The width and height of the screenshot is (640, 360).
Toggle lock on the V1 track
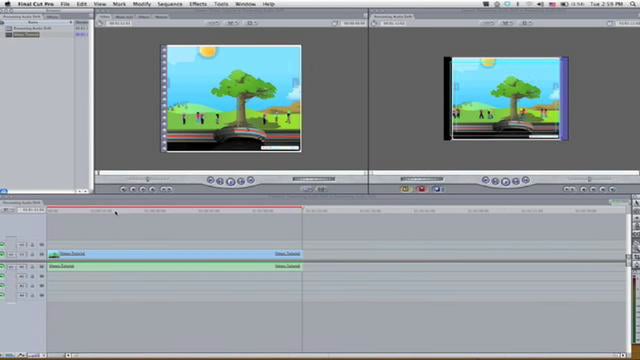[x=32, y=255]
